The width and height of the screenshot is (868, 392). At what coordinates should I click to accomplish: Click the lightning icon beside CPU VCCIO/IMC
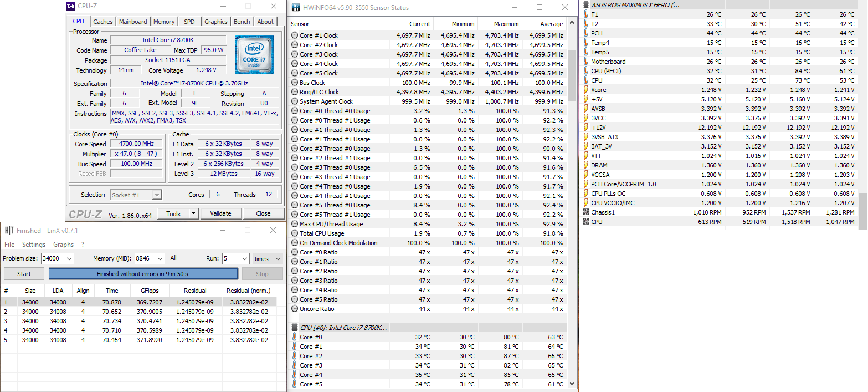(586, 203)
